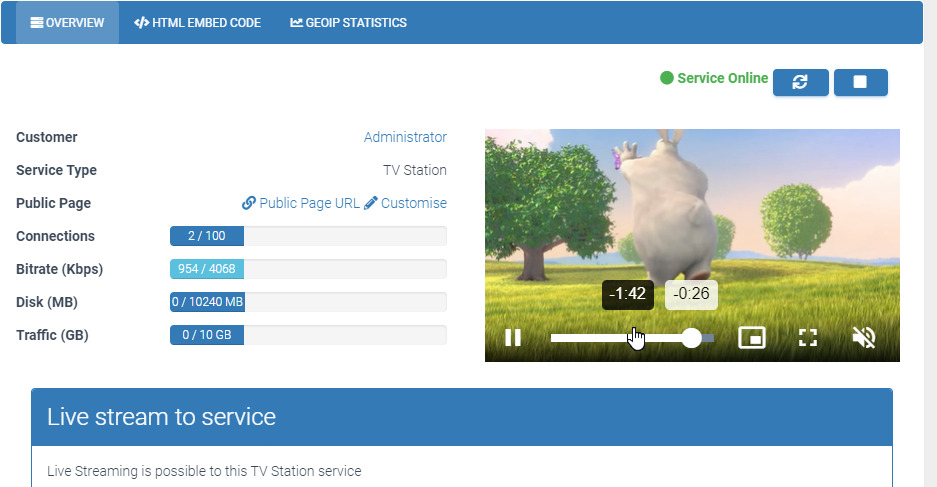This screenshot has height=487, width=937.
Task: Click the Live Streaming is possible text
Action: pyautogui.click(x=204, y=471)
